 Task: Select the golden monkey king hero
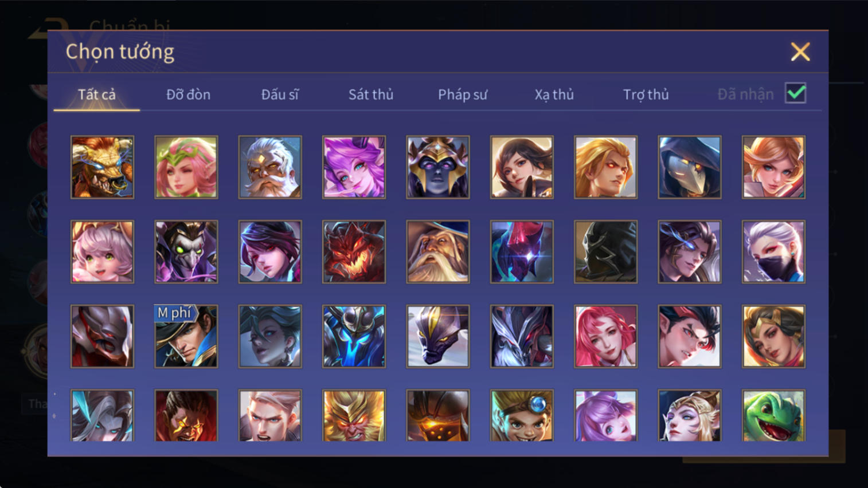click(x=354, y=416)
